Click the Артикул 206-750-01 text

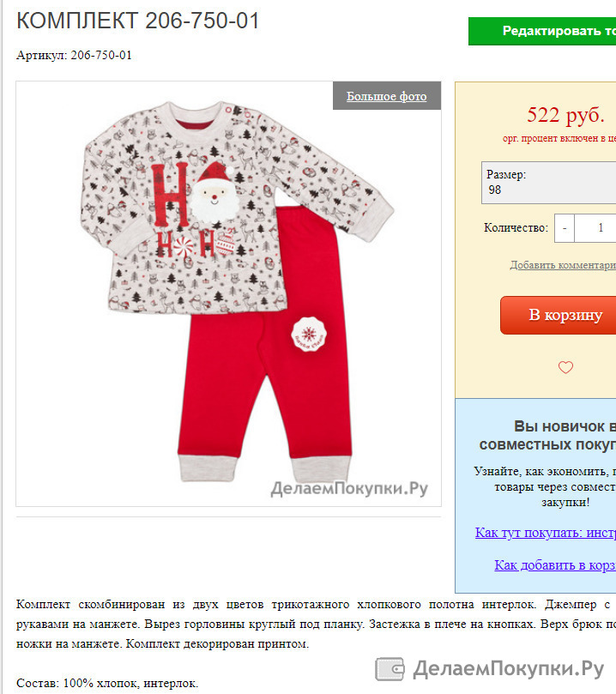tap(74, 55)
